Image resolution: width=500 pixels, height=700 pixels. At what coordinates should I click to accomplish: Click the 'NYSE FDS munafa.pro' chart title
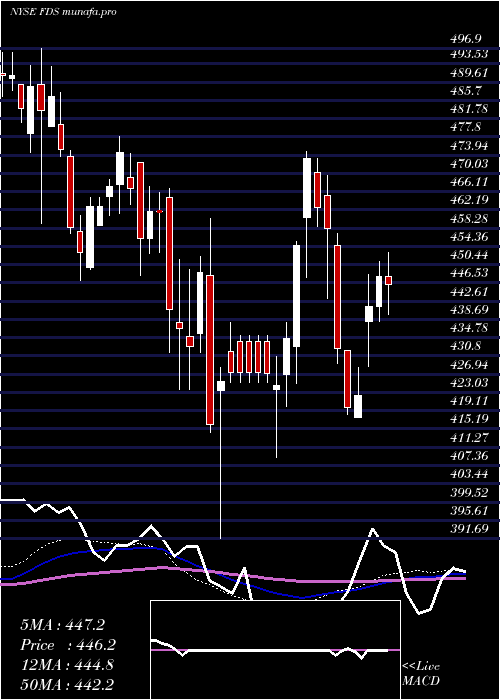[63, 12]
